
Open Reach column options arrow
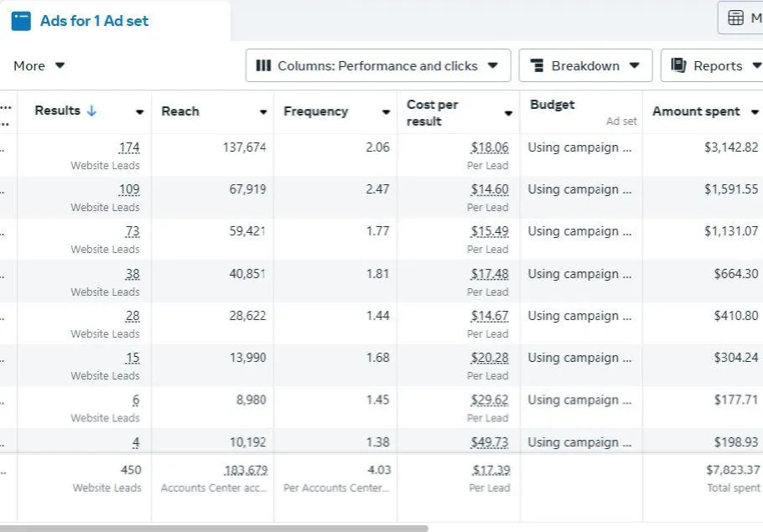pyautogui.click(x=262, y=112)
